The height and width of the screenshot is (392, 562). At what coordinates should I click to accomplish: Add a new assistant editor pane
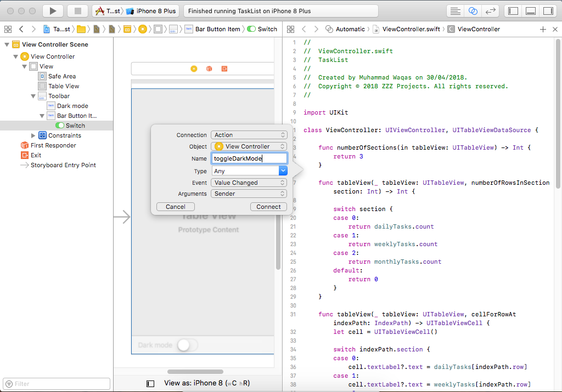(543, 29)
